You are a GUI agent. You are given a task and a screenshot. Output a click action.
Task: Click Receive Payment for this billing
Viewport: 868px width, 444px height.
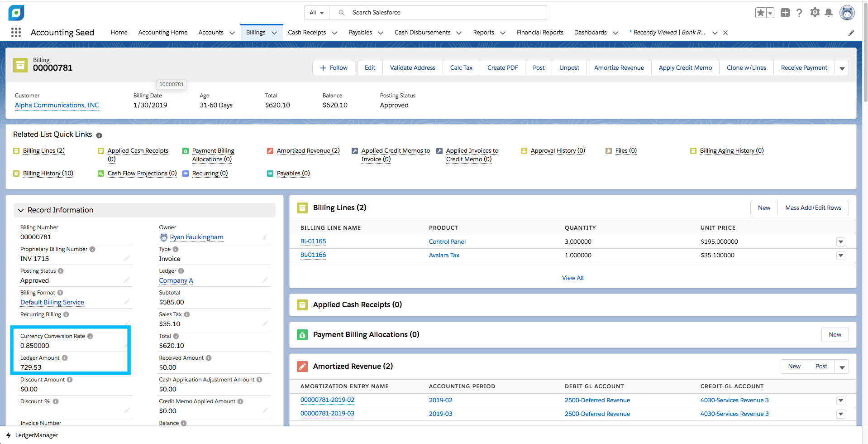tap(804, 68)
